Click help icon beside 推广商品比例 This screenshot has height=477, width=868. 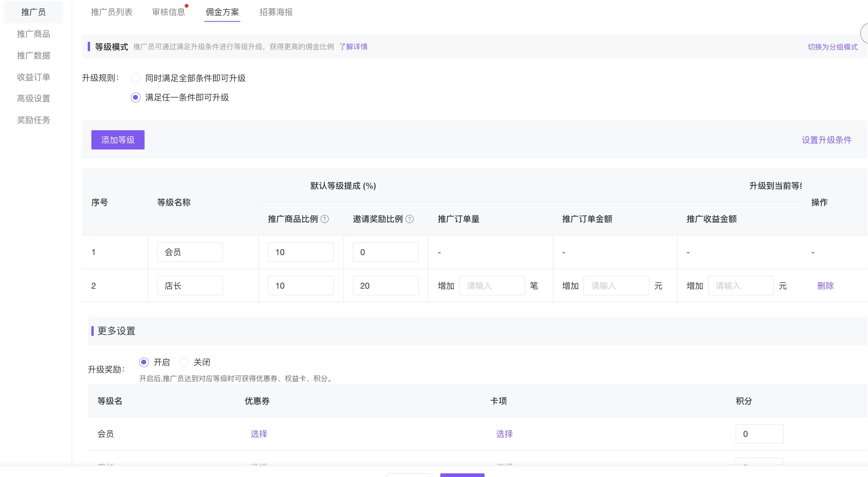pyautogui.click(x=324, y=219)
